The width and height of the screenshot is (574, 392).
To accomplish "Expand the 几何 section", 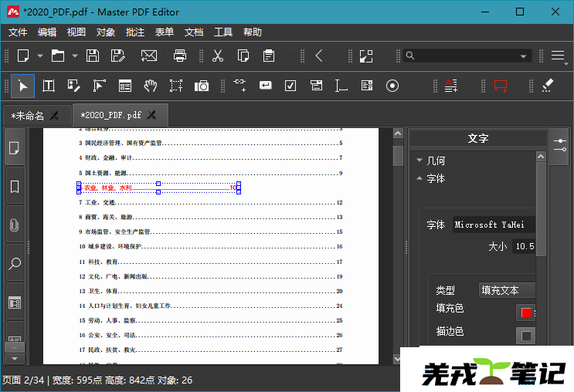I will pyautogui.click(x=436, y=161).
